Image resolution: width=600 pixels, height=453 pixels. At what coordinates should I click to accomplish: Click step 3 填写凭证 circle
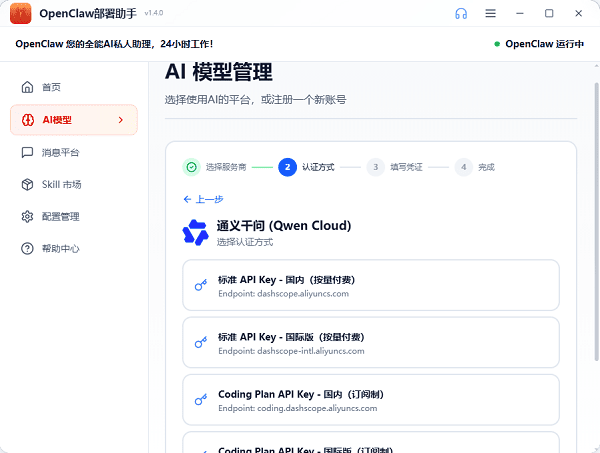click(x=375, y=167)
